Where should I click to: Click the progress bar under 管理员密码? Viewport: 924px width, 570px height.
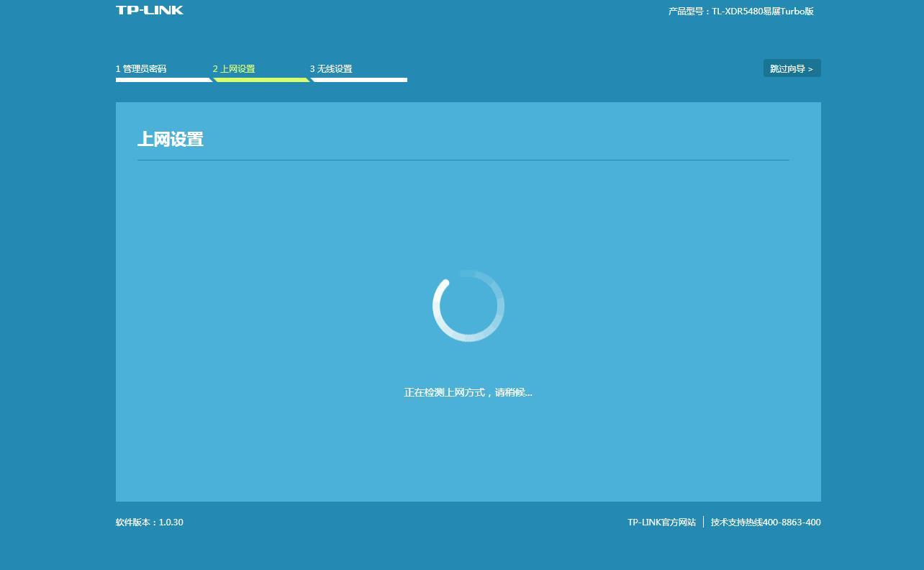point(164,81)
